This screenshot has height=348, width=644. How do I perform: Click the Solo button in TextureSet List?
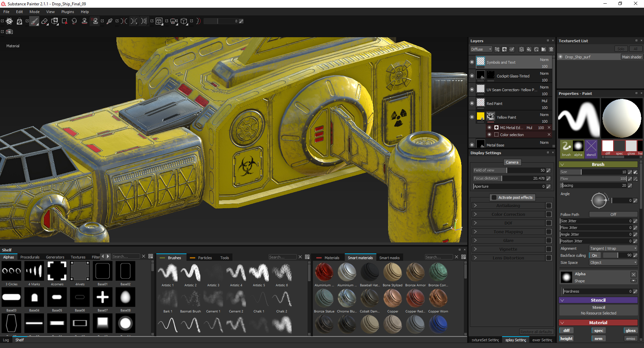[x=621, y=49]
